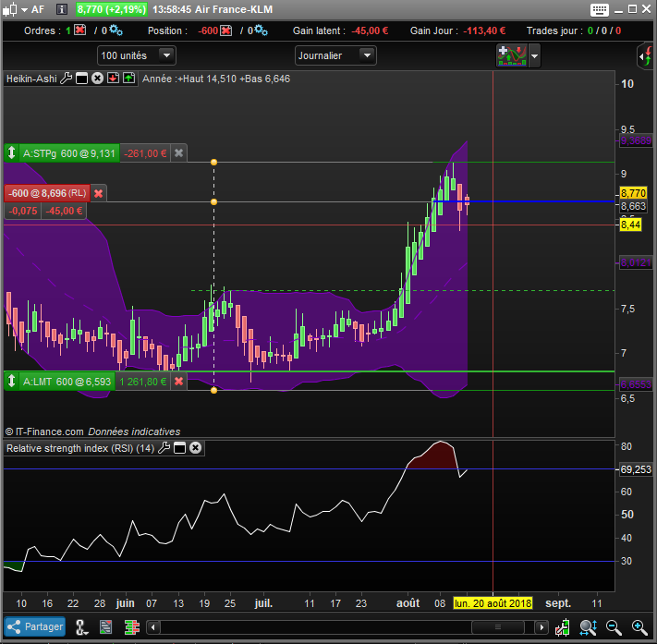Zoom out the chart
657x644 pixels.
pos(614,627)
